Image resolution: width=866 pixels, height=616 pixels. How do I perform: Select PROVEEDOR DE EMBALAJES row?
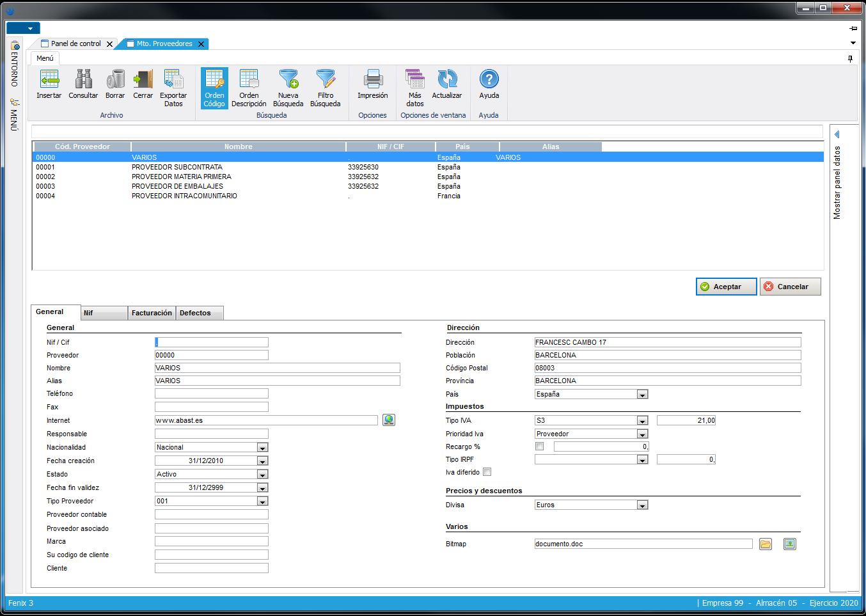point(177,186)
